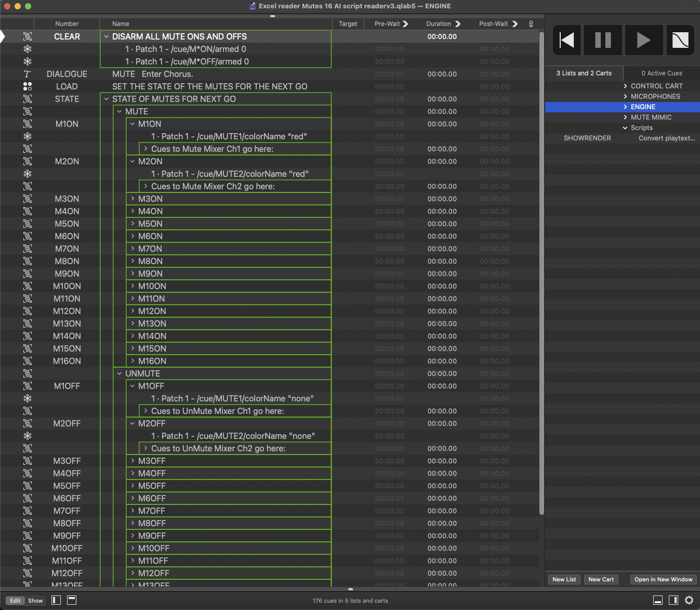
Task: Click the DIALOGUE text cue icon
Action: 28,74
